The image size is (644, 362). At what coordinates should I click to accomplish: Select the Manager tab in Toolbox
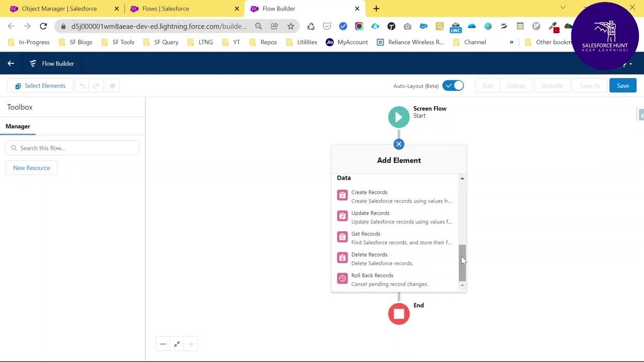[18, 126]
